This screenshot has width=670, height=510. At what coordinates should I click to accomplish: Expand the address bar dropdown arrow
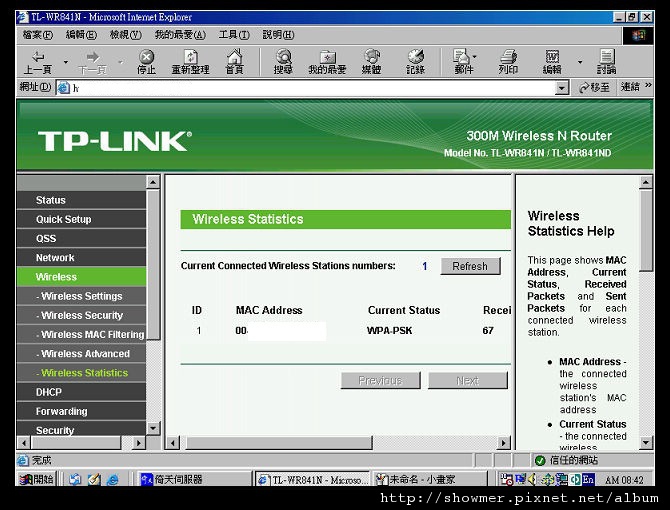pos(562,88)
